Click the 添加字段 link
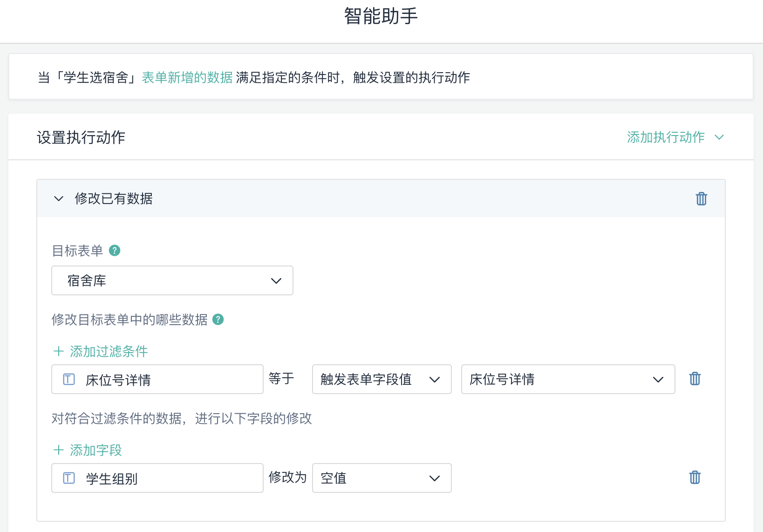The height and width of the screenshot is (532, 763). [x=95, y=450]
